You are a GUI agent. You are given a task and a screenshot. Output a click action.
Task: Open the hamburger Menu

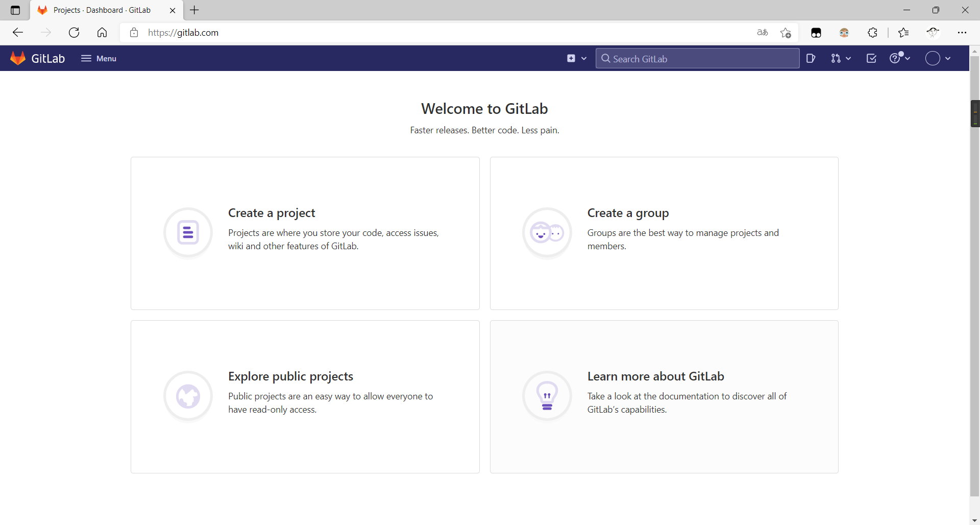pos(99,58)
